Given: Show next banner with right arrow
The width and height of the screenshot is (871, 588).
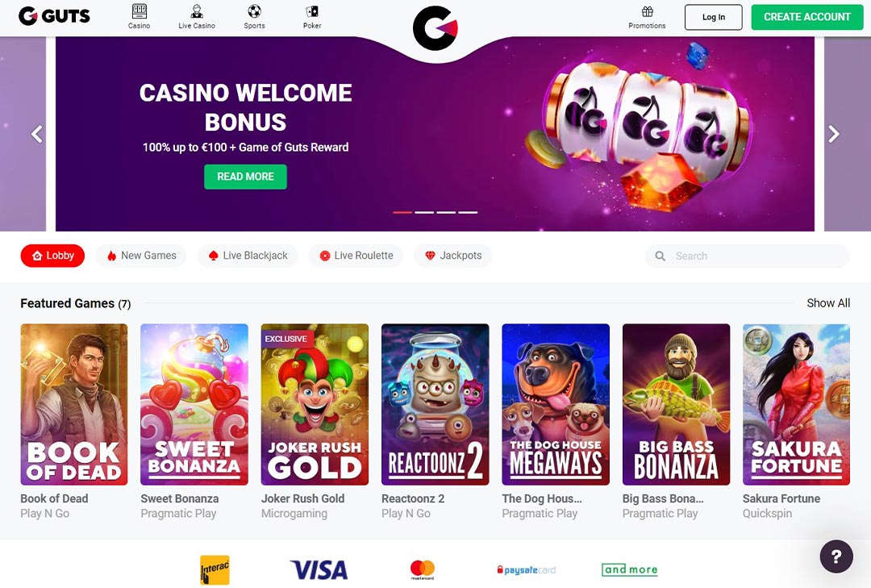Looking at the screenshot, I should tap(834, 134).
